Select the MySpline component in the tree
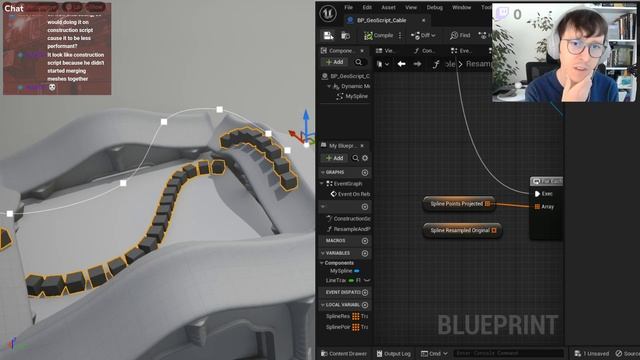Screen dimensions: 640x360 click(x=352, y=96)
